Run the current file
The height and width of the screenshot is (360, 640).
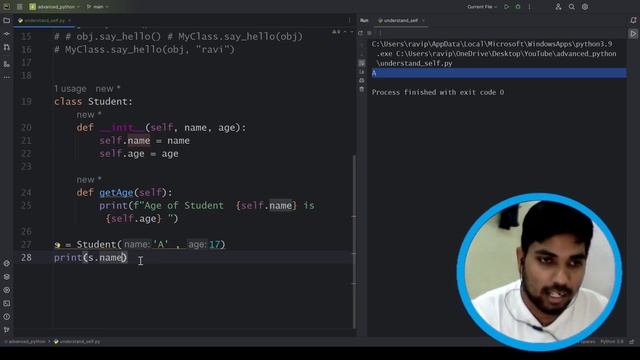[507, 7]
